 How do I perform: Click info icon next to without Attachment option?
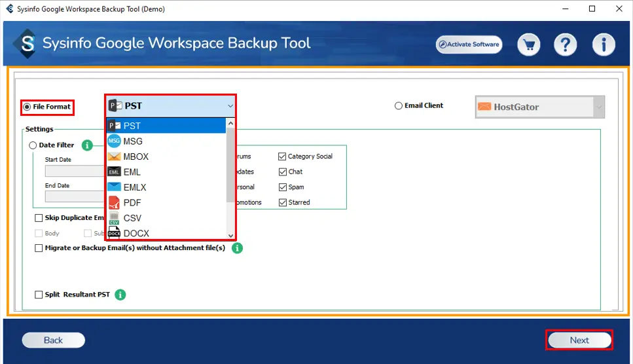(237, 248)
